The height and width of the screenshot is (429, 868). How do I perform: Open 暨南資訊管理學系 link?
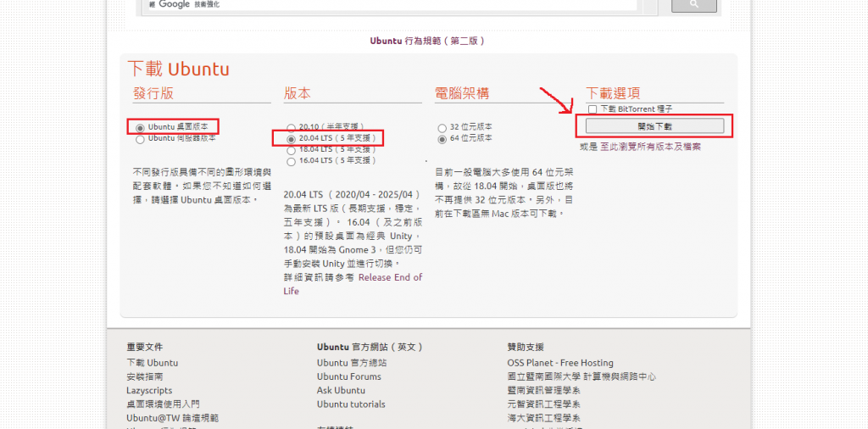pyautogui.click(x=543, y=391)
